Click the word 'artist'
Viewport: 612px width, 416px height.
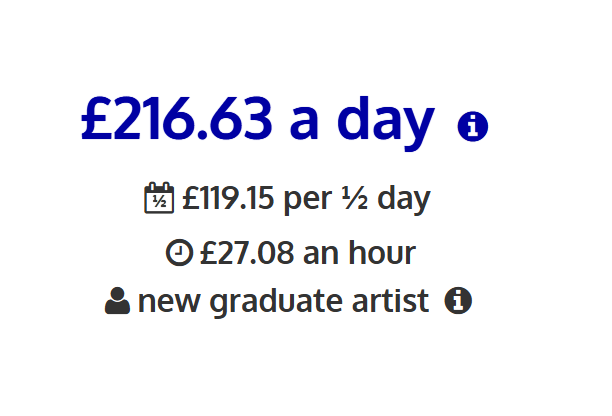(x=390, y=300)
